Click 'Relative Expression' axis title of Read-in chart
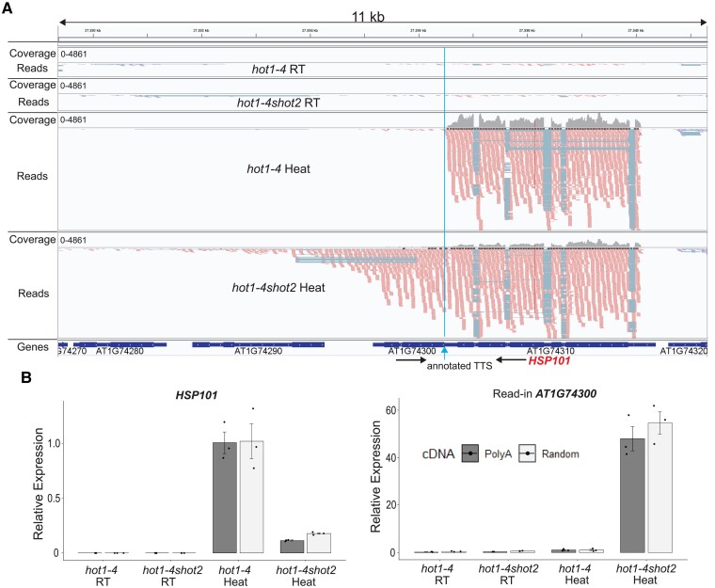Screen dimensions: 715x588 click(375, 476)
